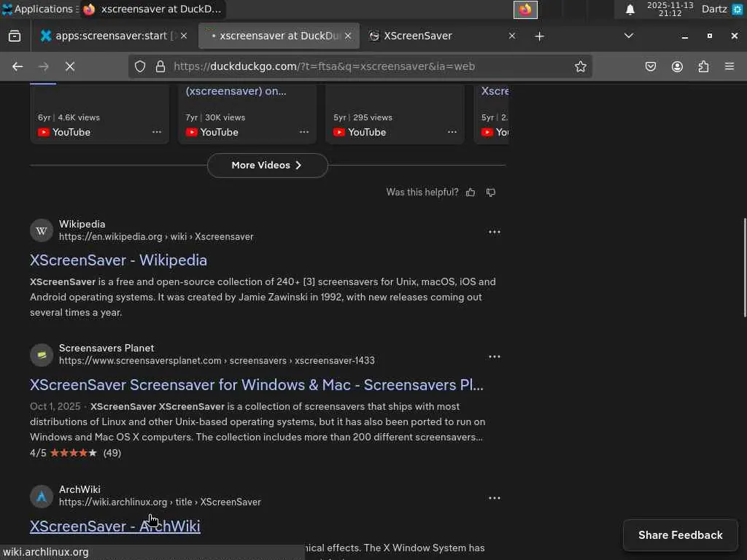
Task: Click the page vertical scrollbar thumb
Action: pos(744,268)
